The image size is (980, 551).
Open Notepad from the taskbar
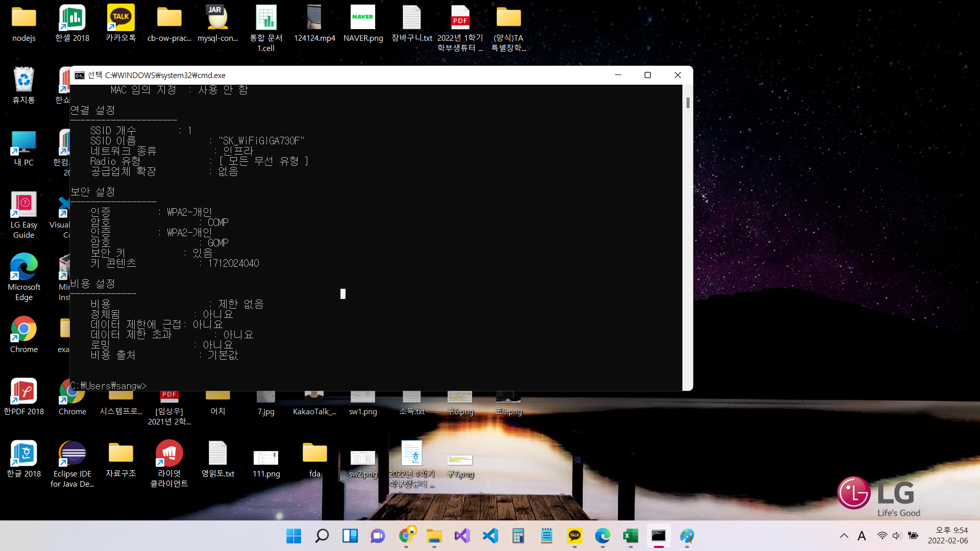click(x=546, y=536)
